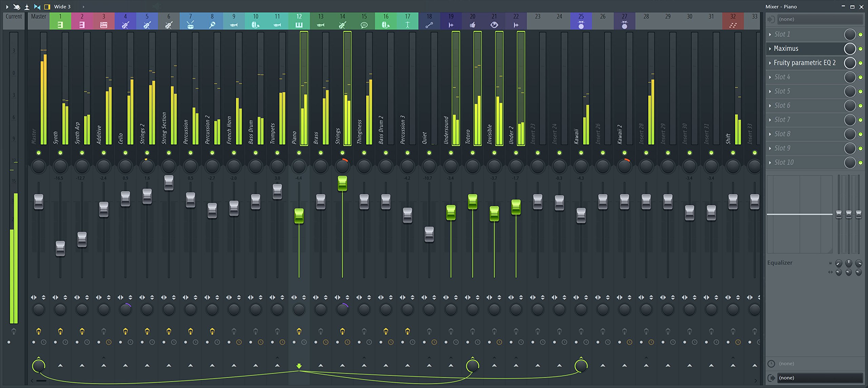Disable the Maximus effect slot LED
This screenshot has width=868, height=388.
861,49
